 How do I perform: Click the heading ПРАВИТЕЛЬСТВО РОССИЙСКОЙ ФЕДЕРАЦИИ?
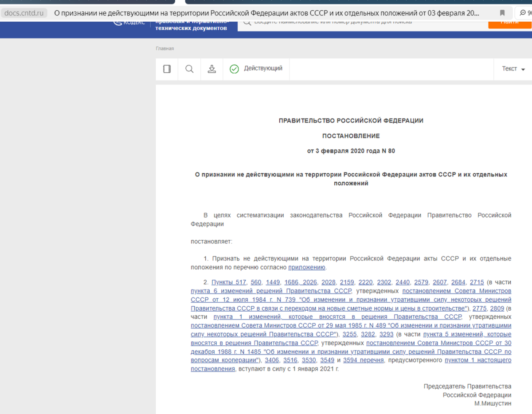click(351, 121)
